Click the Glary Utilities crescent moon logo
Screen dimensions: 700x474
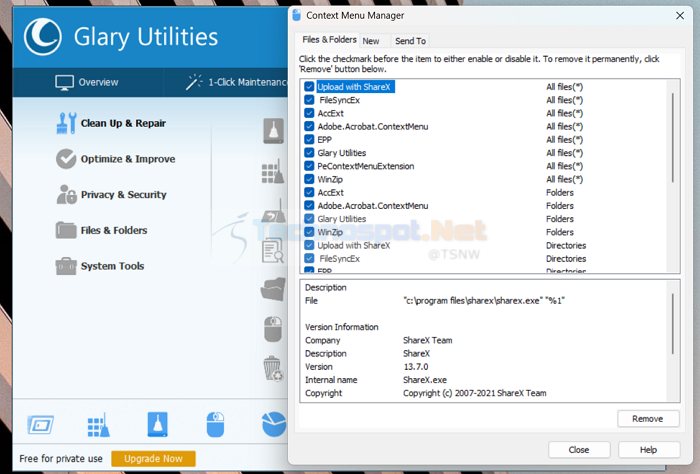pos(43,37)
